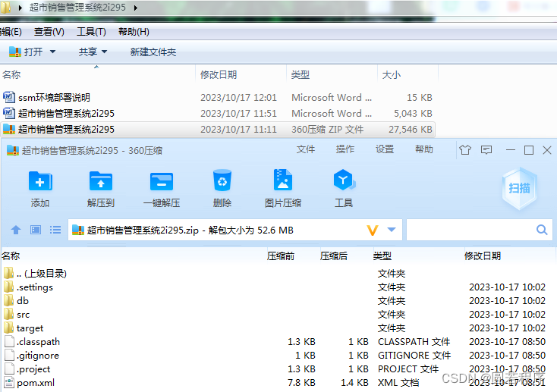Select ssm环境部署说明 file name
The width and height of the screenshot is (557, 392).
coord(54,97)
